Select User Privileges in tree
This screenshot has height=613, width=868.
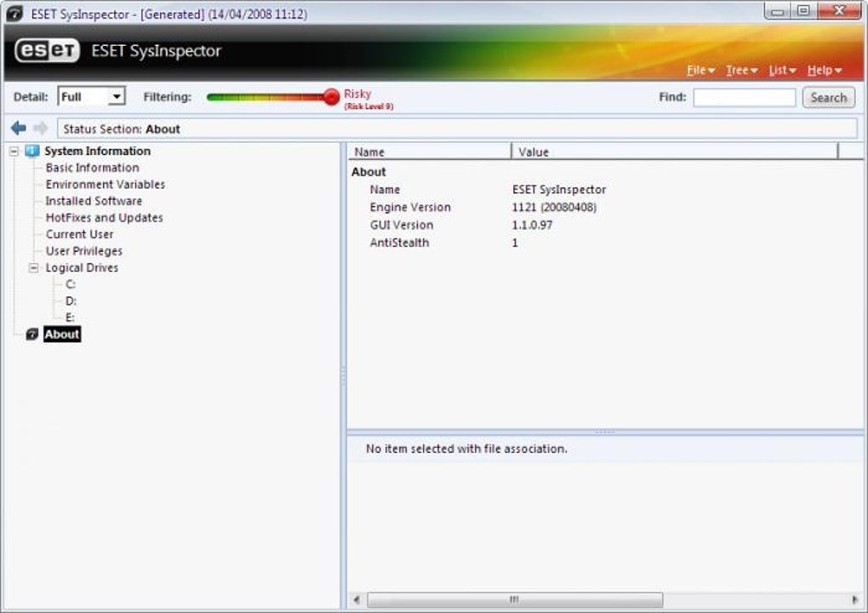click(x=84, y=250)
